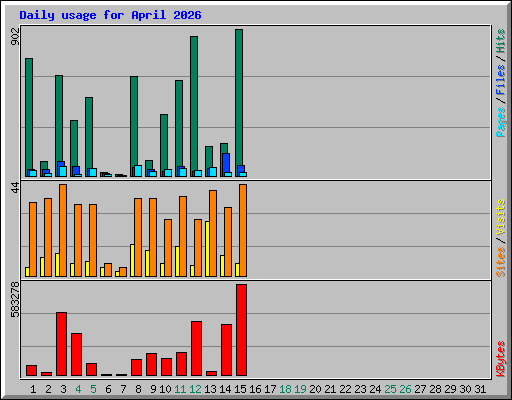This screenshot has width=512, height=400.
Task: Click the 'Visits' legend label
Action: [x=501, y=218]
